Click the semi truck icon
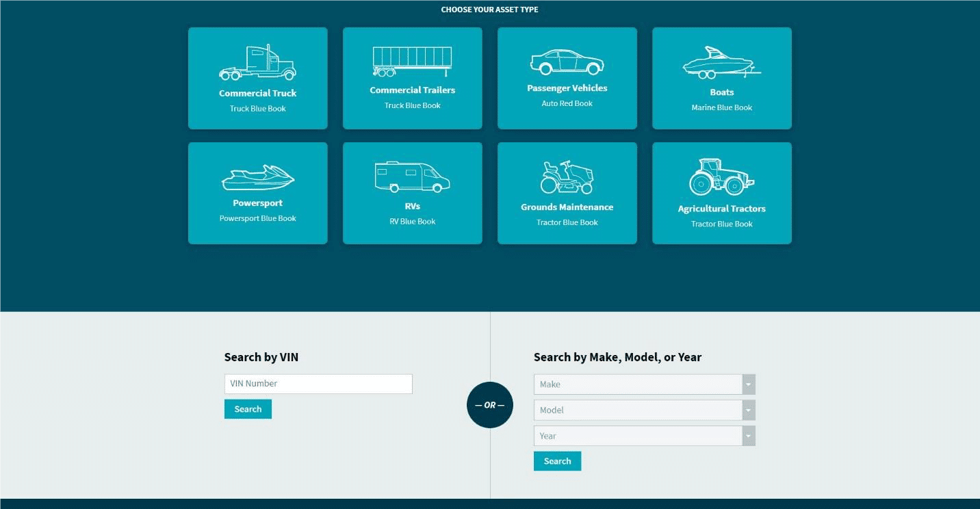 coord(257,63)
